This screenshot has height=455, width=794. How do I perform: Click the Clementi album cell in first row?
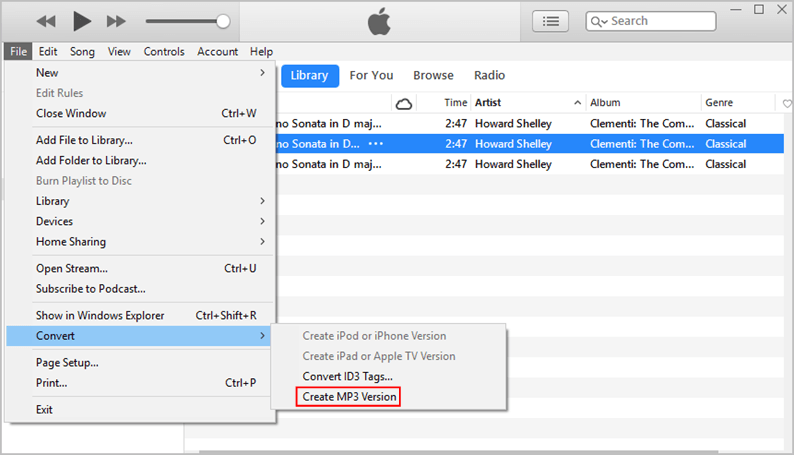pyautogui.click(x=642, y=123)
